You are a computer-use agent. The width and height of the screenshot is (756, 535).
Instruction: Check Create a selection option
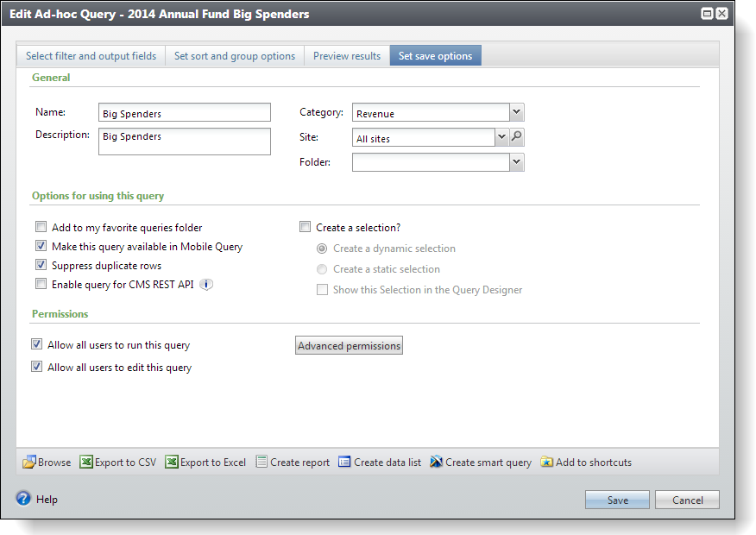pyautogui.click(x=305, y=227)
